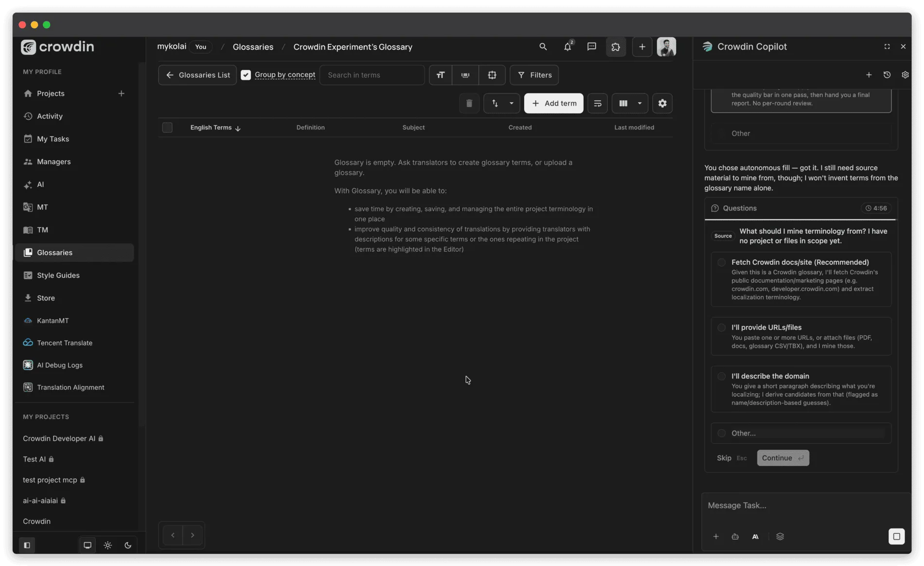The width and height of the screenshot is (924, 566).
Task: Click the whole-word match icon
Action: pyautogui.click(x=465, y=75)
